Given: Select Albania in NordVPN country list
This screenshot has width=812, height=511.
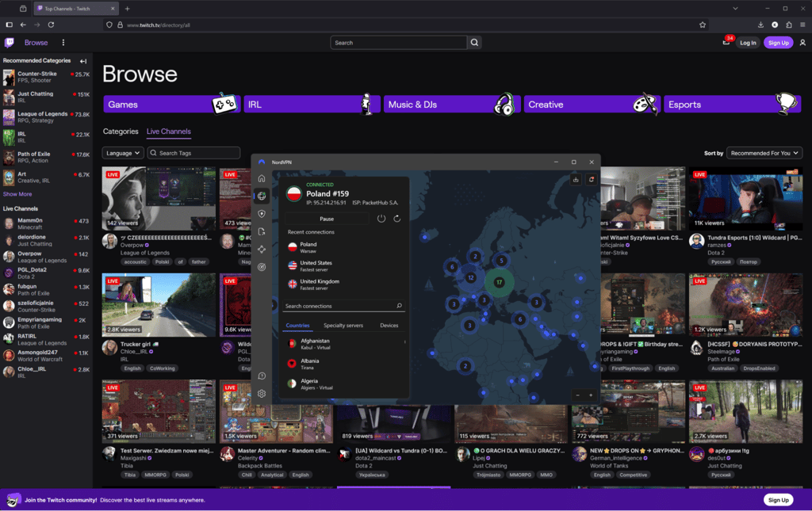Looking at the screenshot, I should click(x=343, y=364).
